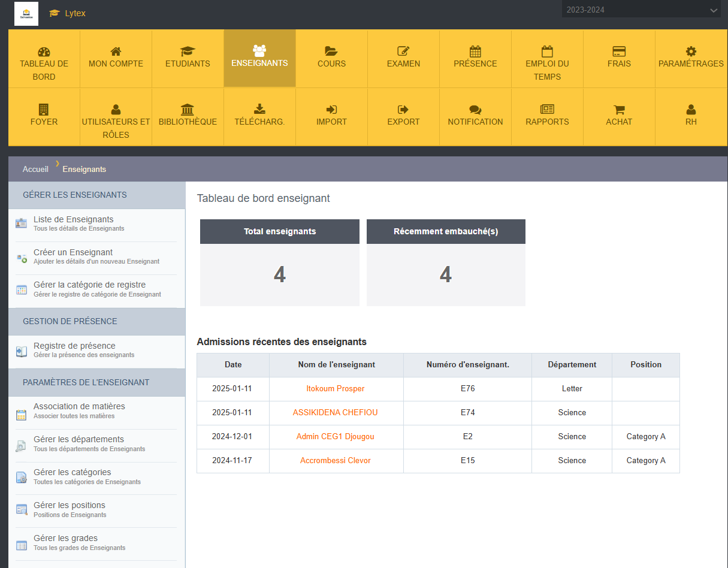The height and width of the screenshot is (568, 728).
Task: Open the Bibliothèque building icon
Action: click(188, 110)
